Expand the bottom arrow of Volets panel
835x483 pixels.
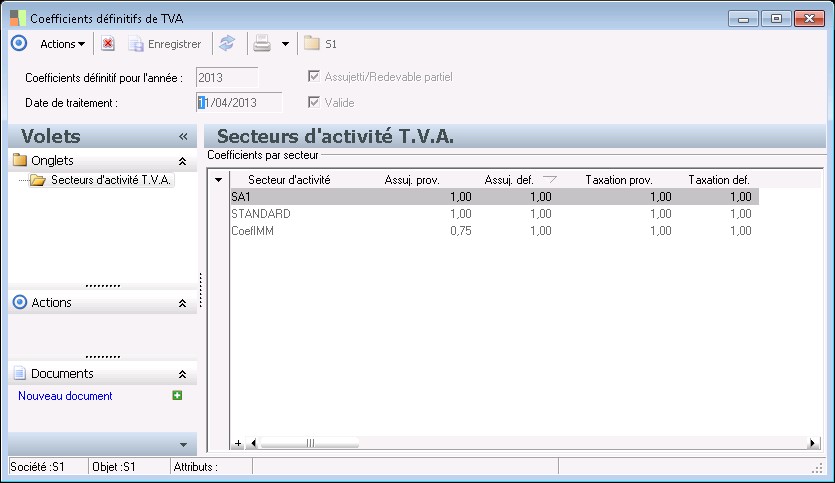coord(183,445)
